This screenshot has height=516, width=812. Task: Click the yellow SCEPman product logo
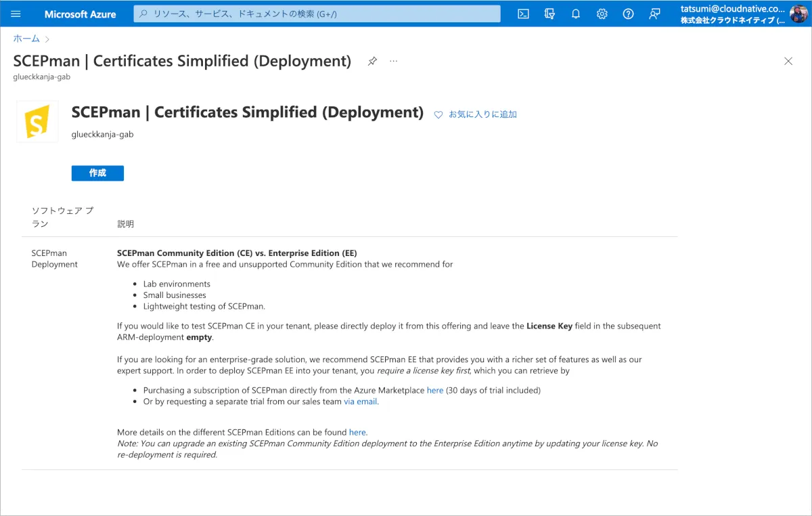37,122
